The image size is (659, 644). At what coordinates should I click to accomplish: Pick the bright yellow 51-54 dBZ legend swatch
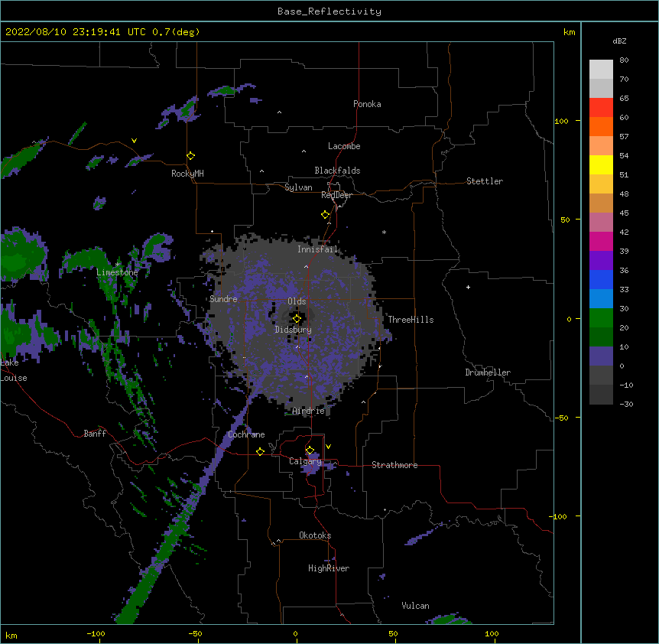pos(601,164)
